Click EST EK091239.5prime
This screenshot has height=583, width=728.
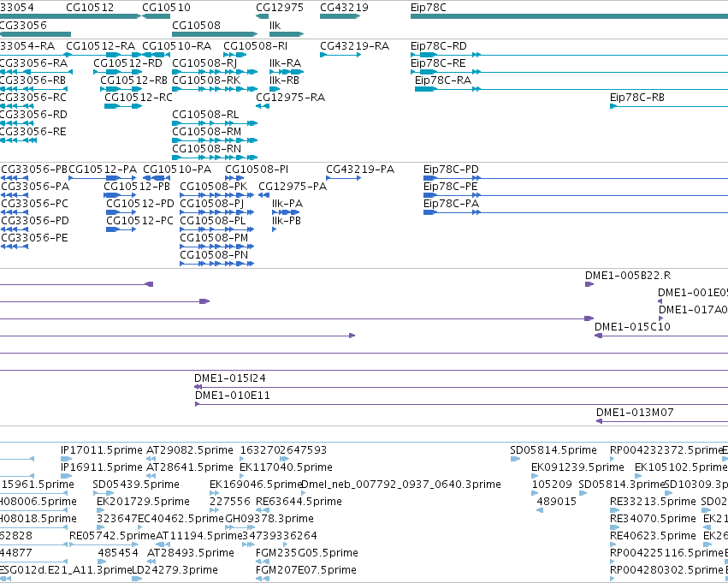click(577, 467)
